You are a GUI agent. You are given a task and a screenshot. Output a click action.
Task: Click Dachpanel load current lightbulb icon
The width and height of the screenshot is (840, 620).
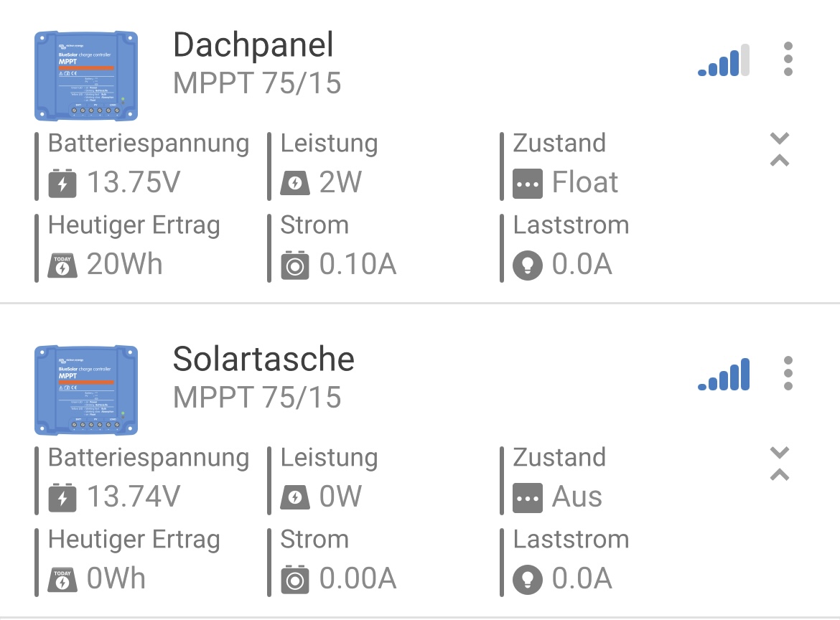[527, 266]
